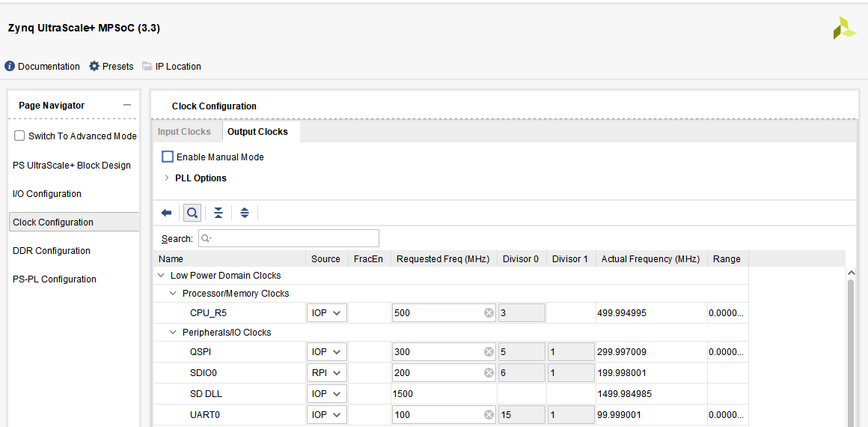Click the FracEn column header
868x427 pixels.
click(x=369, y=258)
